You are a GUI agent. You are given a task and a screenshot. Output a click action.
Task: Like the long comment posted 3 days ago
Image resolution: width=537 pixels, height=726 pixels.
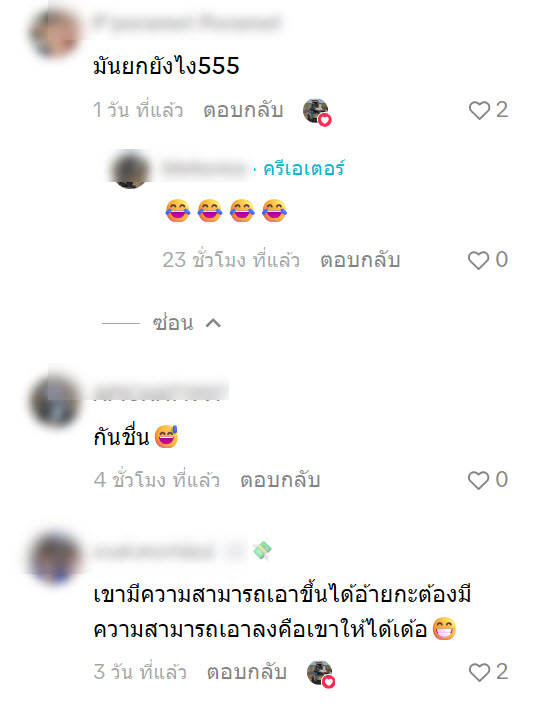click(x=479, y=672)
